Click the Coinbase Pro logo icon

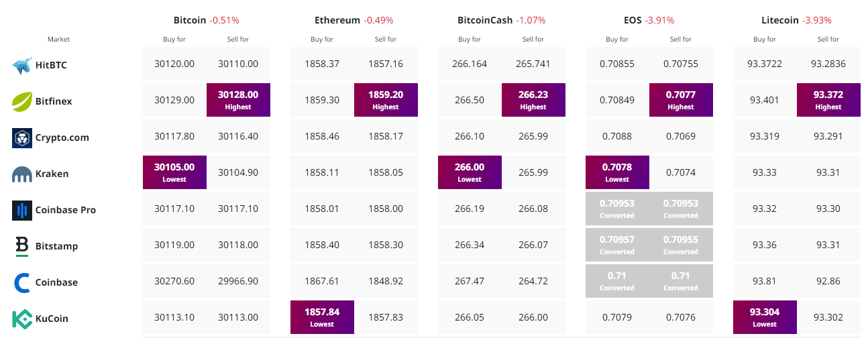coord(22,210)
